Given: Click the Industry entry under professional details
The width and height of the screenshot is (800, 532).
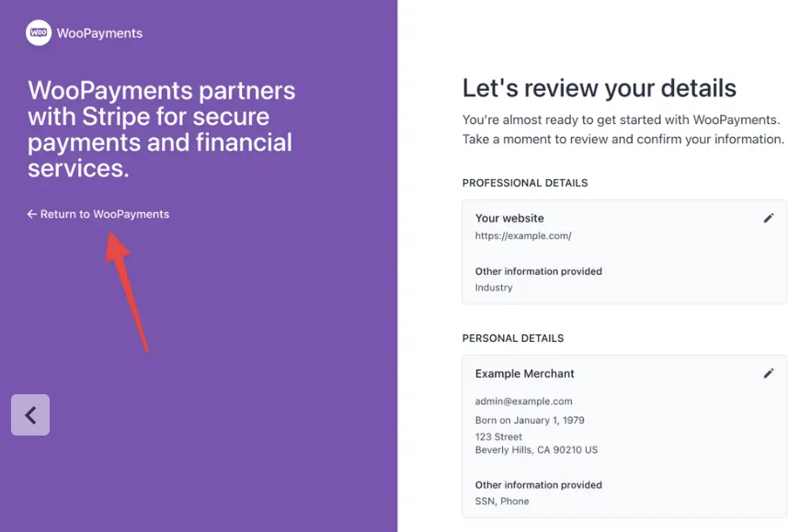Looking at the screenshot, I should tap(494, 288).
